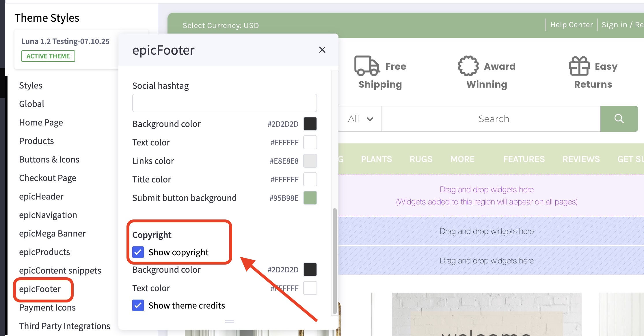Open the Submit button background color swatch
The height and width of the screenshot is (336, 644).
click(x=310, y=198)
